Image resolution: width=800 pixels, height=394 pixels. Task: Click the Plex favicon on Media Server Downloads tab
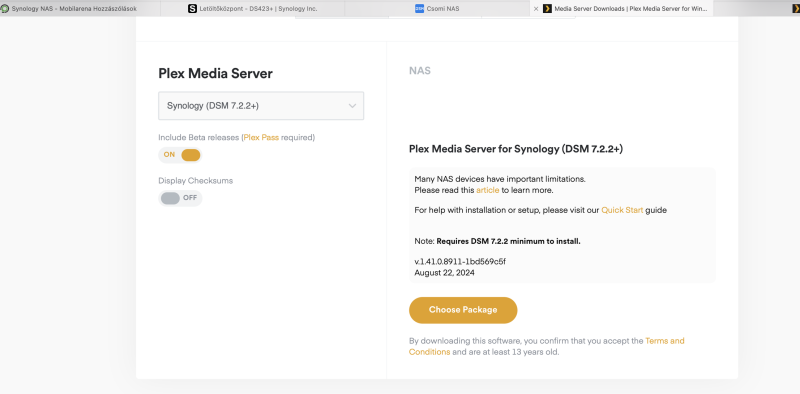[547, 9]
